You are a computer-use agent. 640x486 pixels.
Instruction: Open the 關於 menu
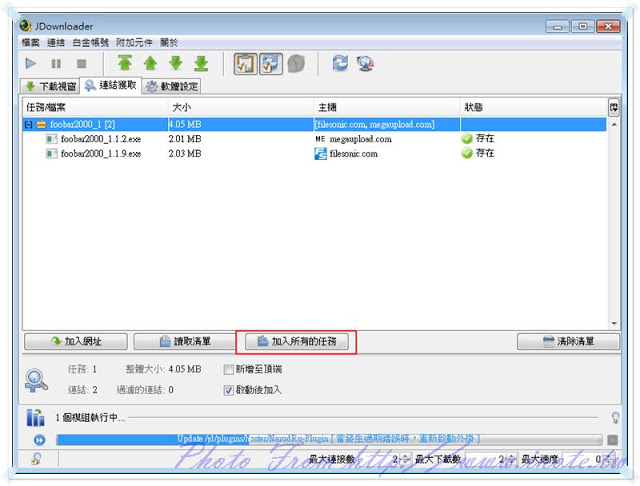pos(169,42)
